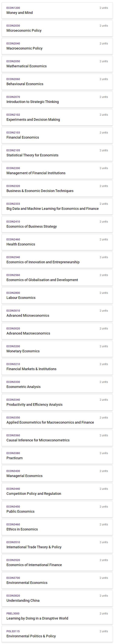Open ECON3010 Advanced Microeconomics
Image resolution: width=114 pixels, height=644 pixels.
(57, 313)
